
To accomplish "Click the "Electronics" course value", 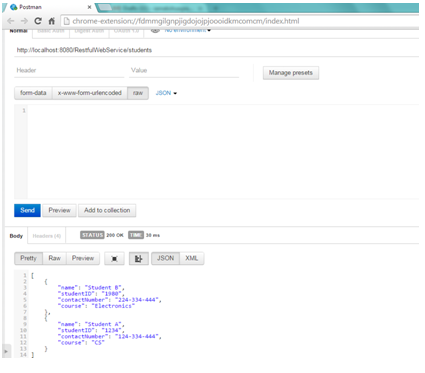I will point(113,306).
